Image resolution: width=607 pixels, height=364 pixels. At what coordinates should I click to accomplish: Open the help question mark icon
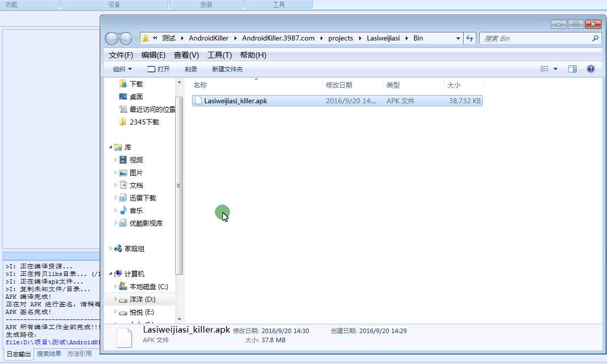590,69
